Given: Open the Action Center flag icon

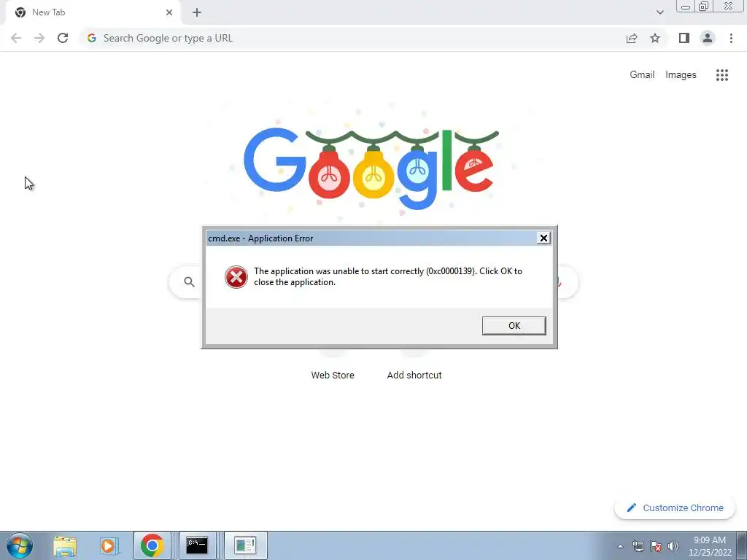Looking at the screenshot, I should pyautogui.click(x=656, y=546).
